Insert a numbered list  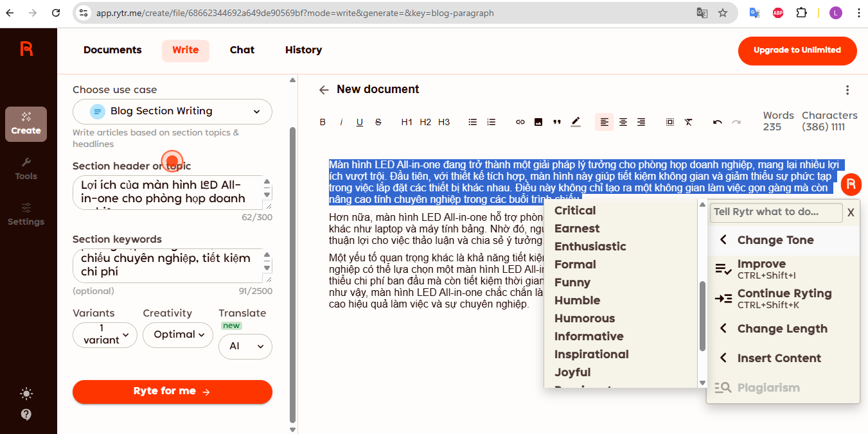coord(492,122)
